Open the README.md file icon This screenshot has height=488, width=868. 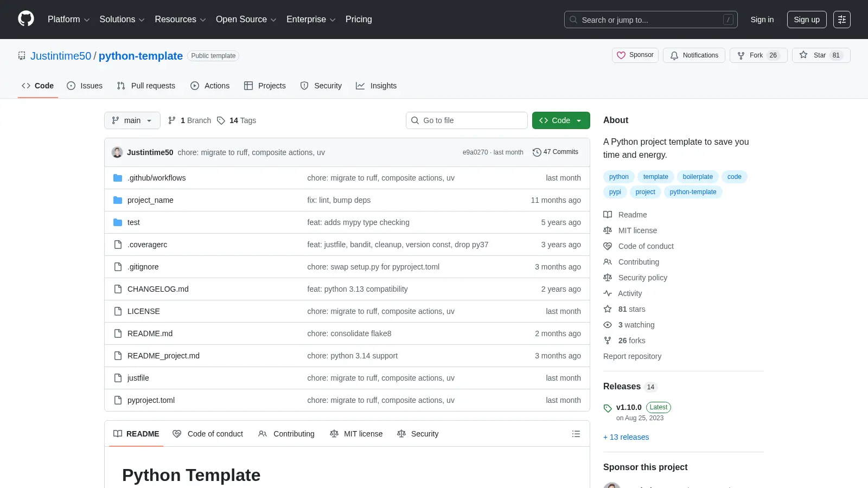[118, 333]
